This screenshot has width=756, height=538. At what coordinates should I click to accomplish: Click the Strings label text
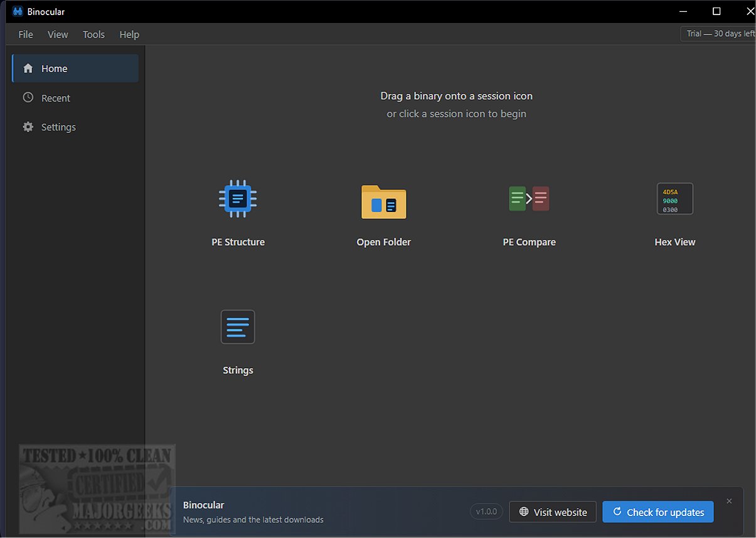[238, 370]
